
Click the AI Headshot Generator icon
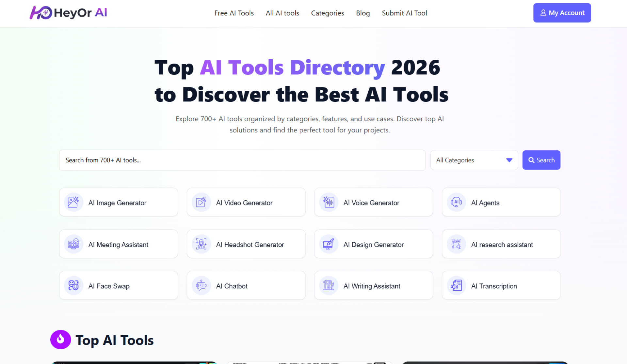click(201, 244)
